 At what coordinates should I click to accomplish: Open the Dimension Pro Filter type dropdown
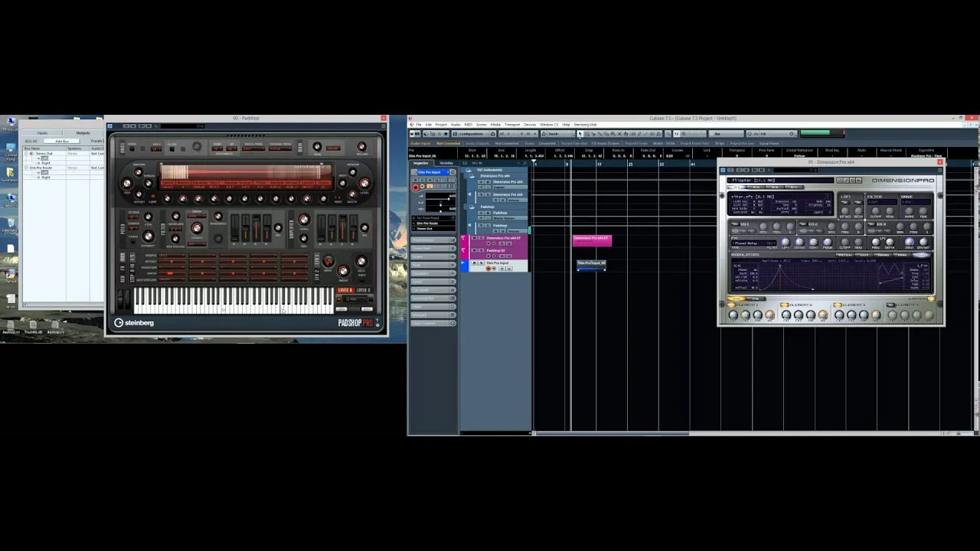882,202
